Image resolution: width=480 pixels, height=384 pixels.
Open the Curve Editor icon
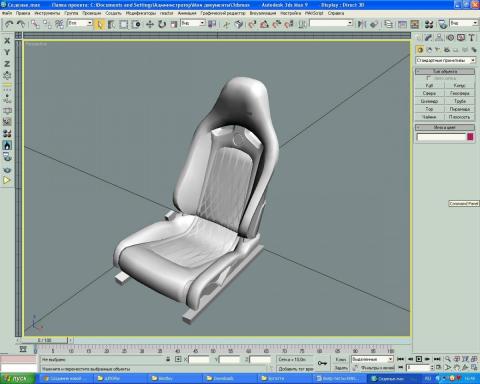tap(402, 24)
